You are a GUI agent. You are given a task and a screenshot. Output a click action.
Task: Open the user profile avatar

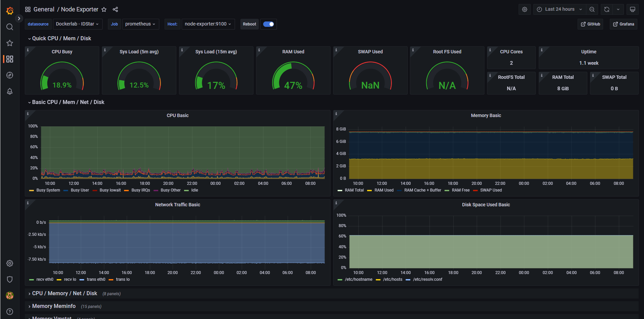coord(10,296)
